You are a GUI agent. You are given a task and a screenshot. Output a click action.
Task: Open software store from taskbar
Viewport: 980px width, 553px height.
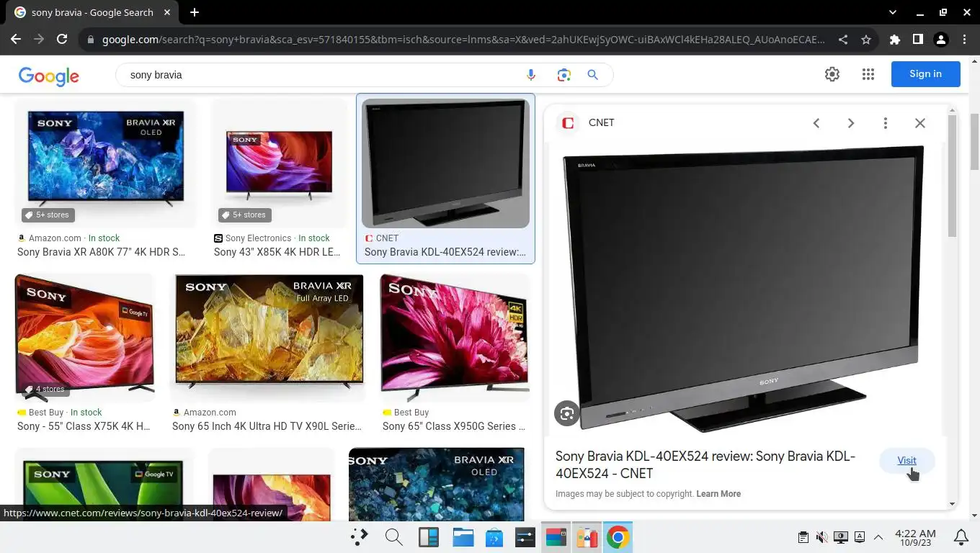point(494,537)
